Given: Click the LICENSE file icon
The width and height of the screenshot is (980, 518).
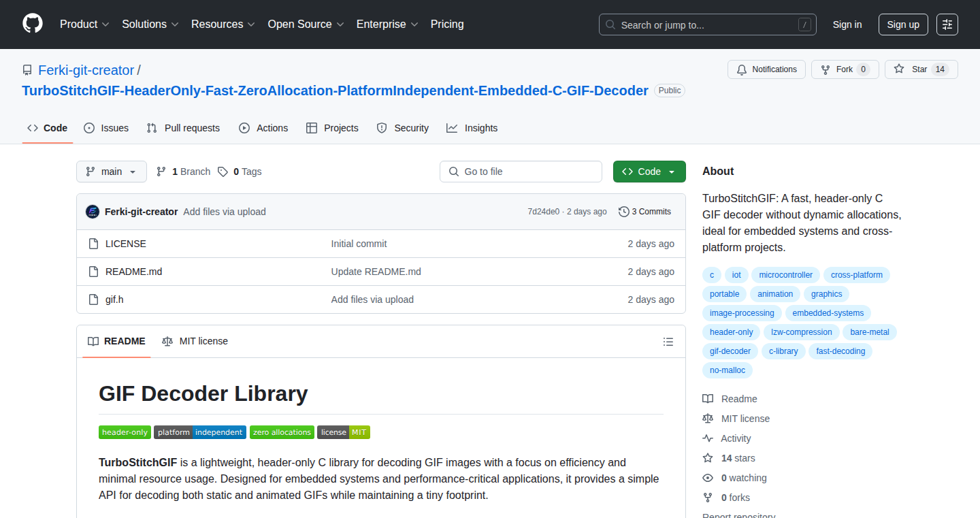Looking at the screenshot, I should (93, 244).
